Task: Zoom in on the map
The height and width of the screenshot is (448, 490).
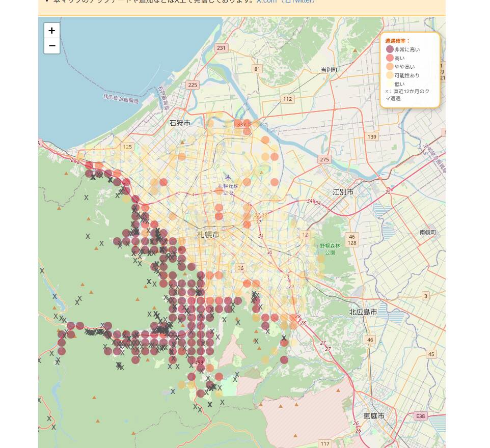Action: point(52,31)
